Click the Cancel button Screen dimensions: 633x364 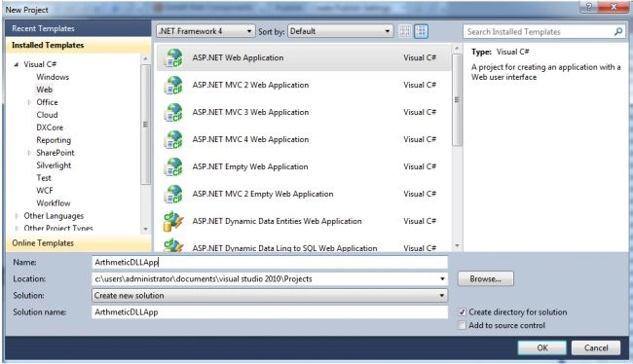point(596,347)
